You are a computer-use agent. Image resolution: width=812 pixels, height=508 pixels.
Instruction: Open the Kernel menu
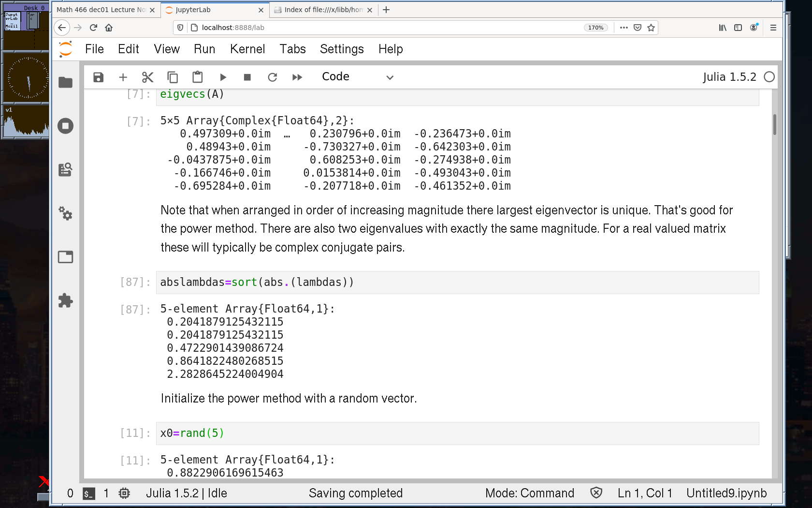247,49
